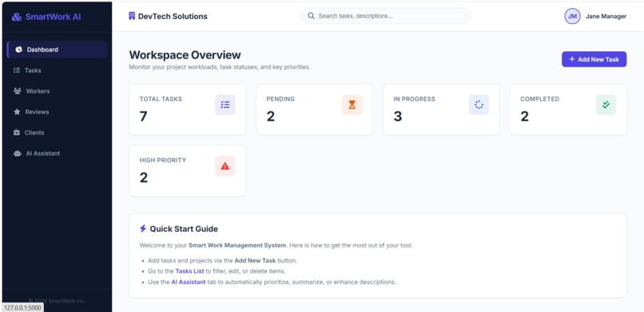Viewport: 644px width, 312px height.
Task: Click the TOTAL TASKS card label
Action: [161, 99]
